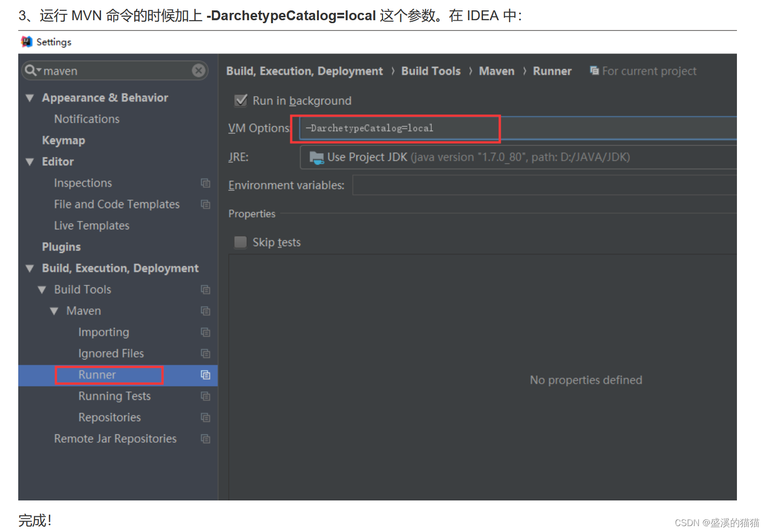
Task: Click the project-level icon beside Remote Jar Repositories
Action: point(206,438)
